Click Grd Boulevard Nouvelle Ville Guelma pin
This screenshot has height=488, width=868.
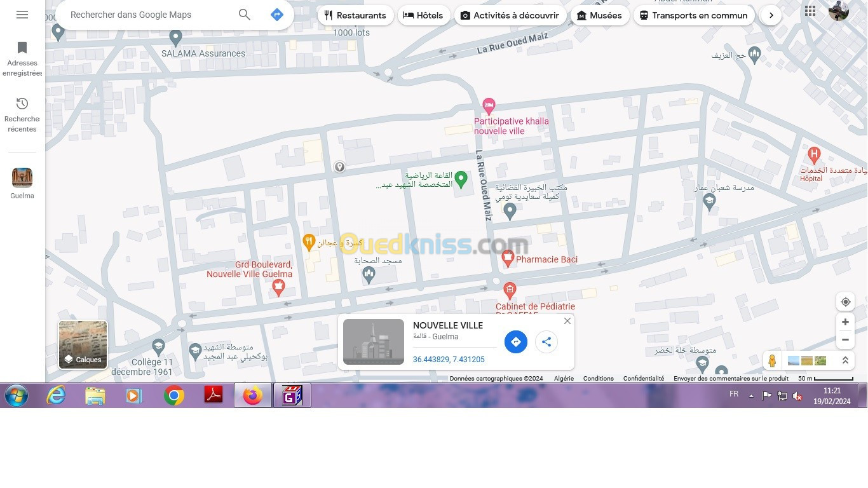coord(278,288)
